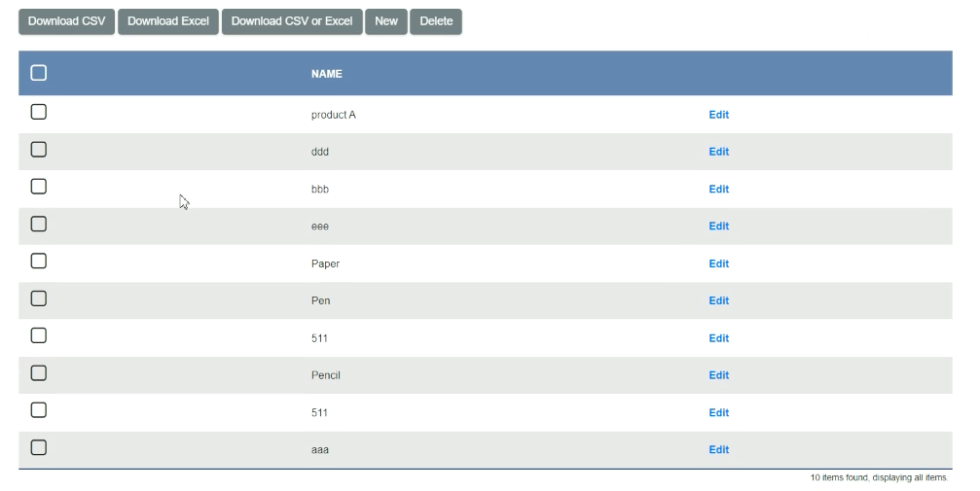
Task: Select the Pen row checkbox
Action: point(39,298)
